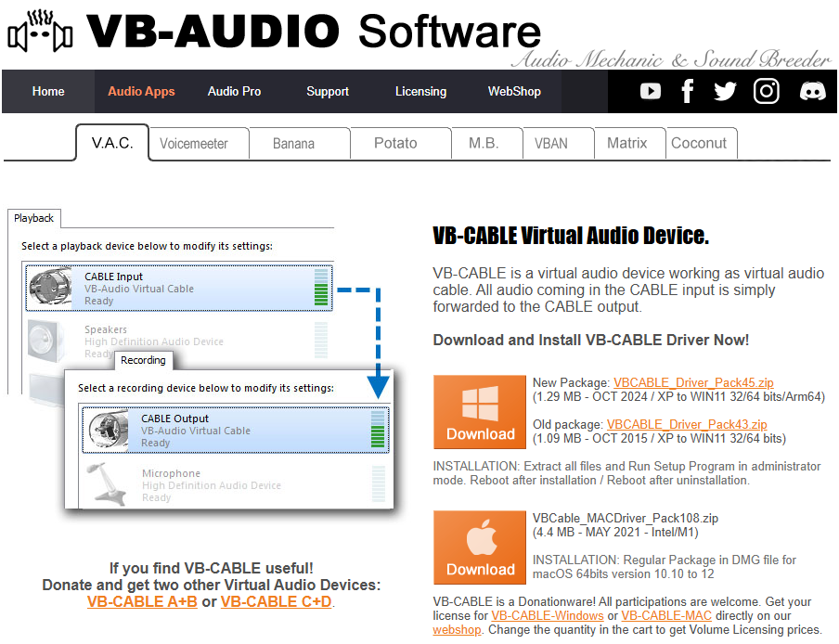Click the Microphone device icon
This screenshot has height=644, width=839.
109,484
